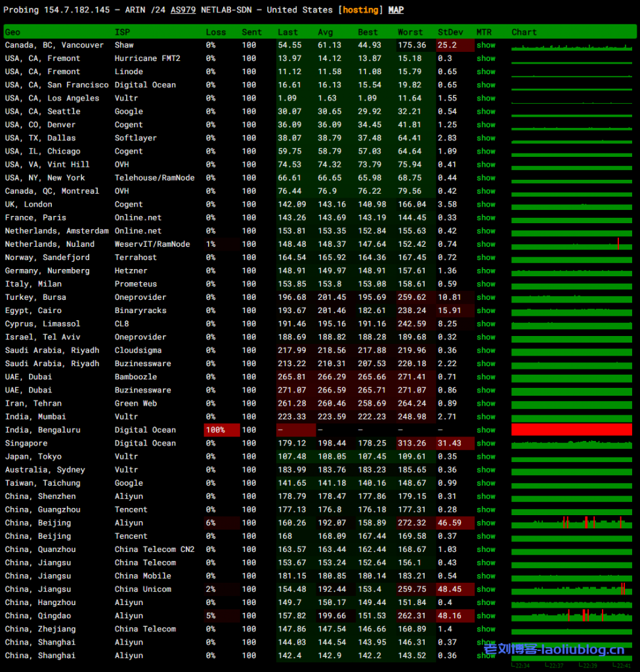The height and width of the screenshot is (672, 640).
Task: Open MTR show link for UK London Cogent
Action: (x=486, y=205)
